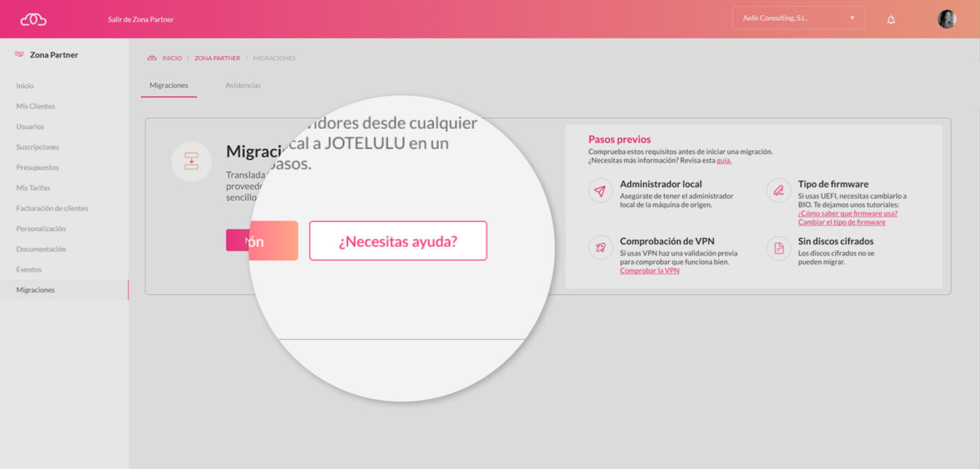
Task: Click the Sin discos cifrados document icon
Action: coord(779,248)
